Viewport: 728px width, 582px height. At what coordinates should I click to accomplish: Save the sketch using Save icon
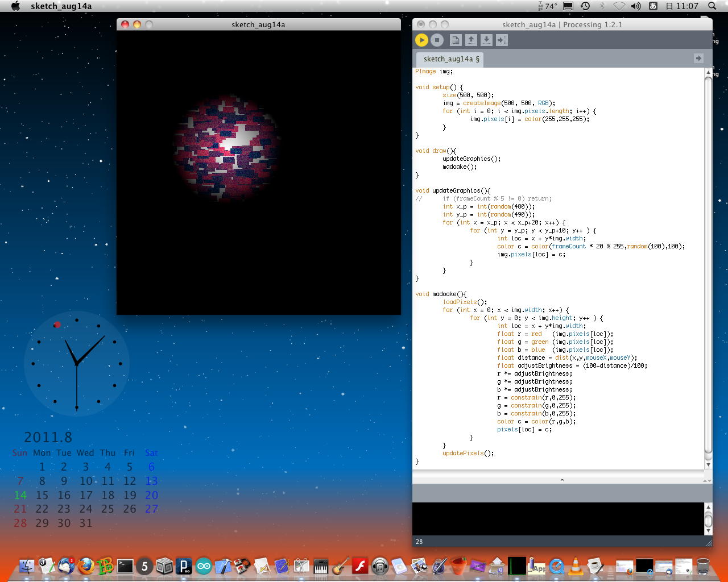click(486, 40)
